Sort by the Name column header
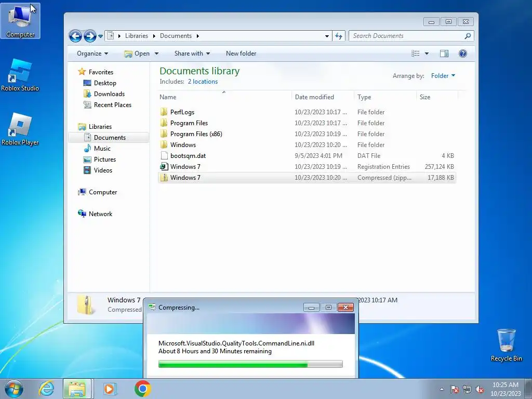 (x=224, y=97)
